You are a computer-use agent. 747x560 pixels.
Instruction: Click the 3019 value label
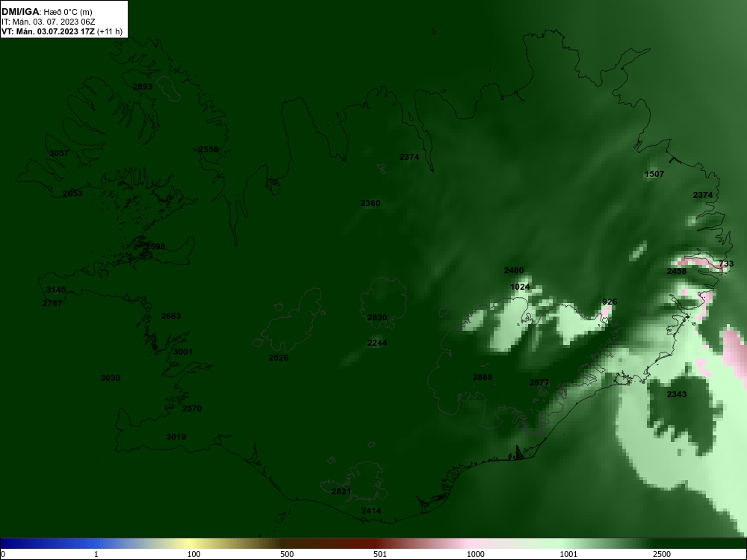[176, 437]
